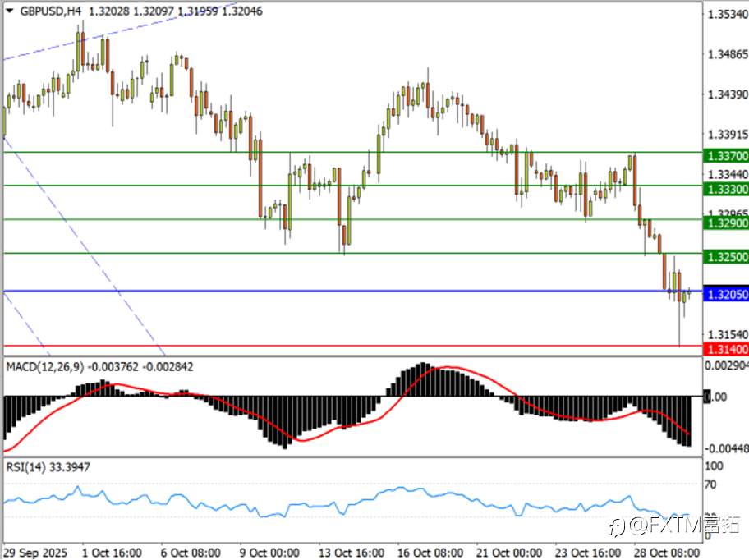
Task: Select the GBPUSD,H4 symbol label
Action: click(x=51, y=11)
